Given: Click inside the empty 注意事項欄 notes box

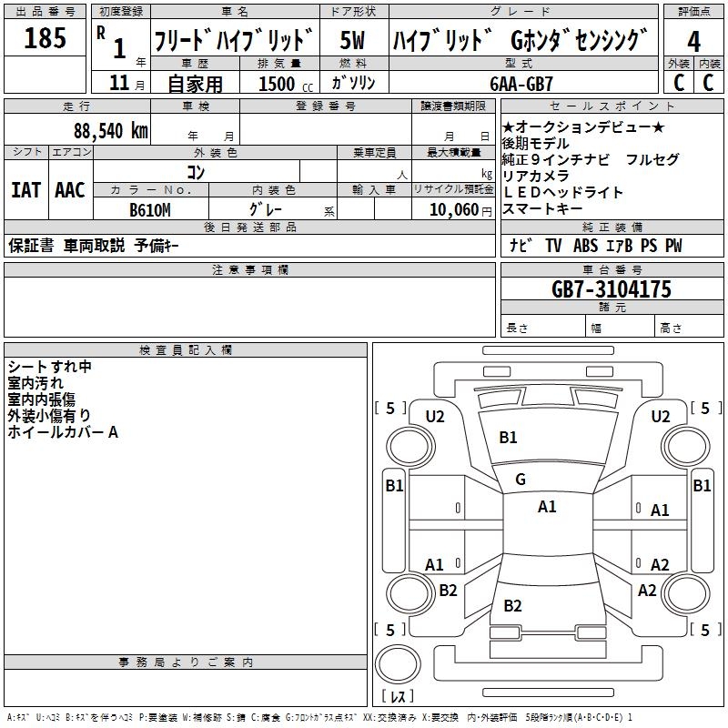Looking at the screenshot, I should click(249, 307).
